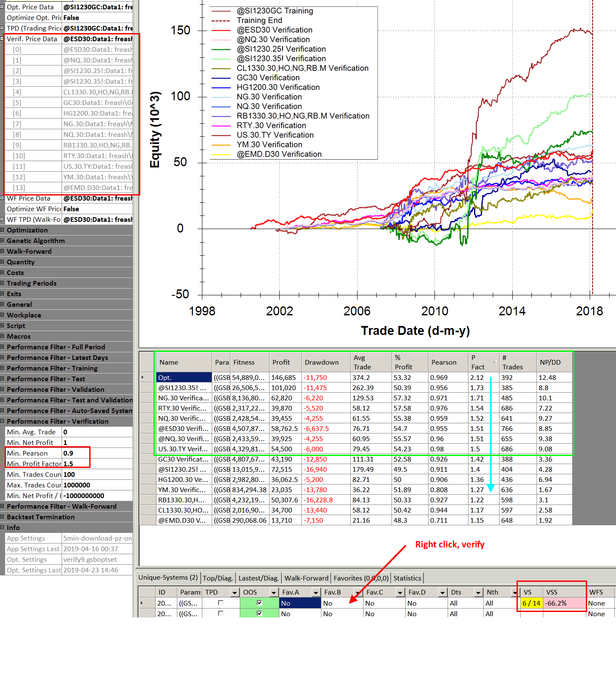Viewport: 616px width, 674px height.
Task: Tick the TPD checkbox in first system row
Action: (220, 603)
